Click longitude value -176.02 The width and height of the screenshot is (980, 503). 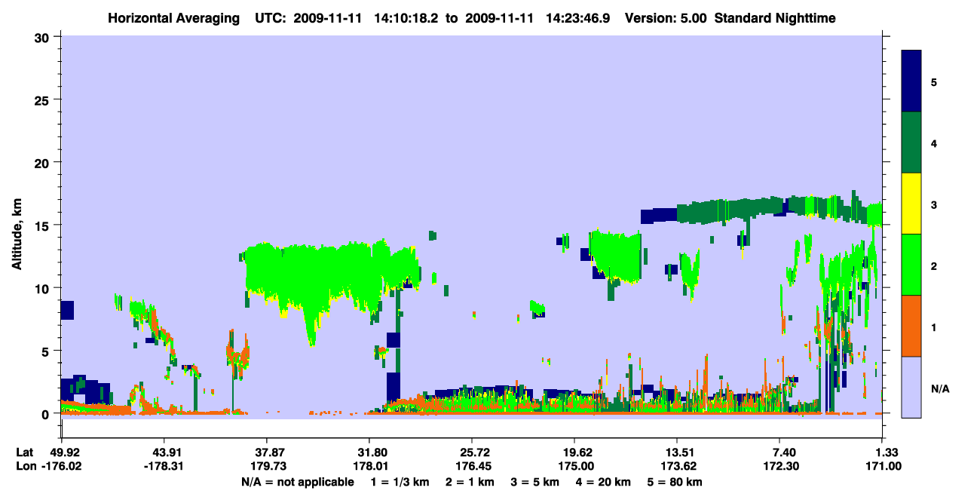(62, 467)
